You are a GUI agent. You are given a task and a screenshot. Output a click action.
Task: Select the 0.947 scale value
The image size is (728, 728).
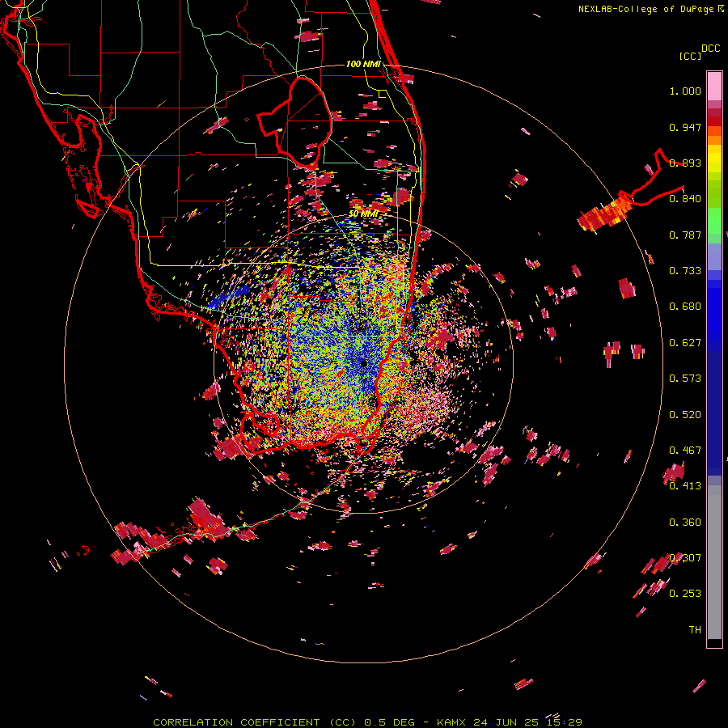pos(685,127)
